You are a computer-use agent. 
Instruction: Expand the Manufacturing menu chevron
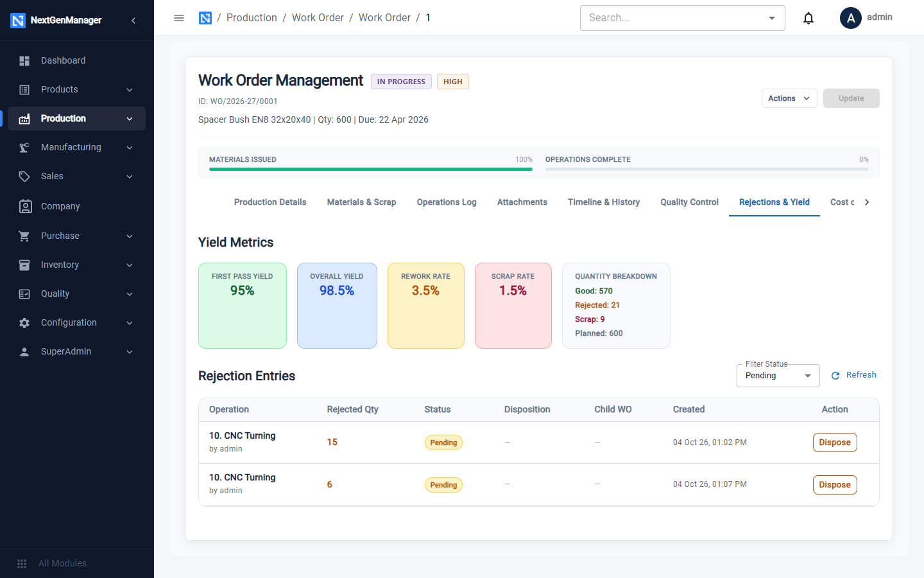tap(130, 148)
